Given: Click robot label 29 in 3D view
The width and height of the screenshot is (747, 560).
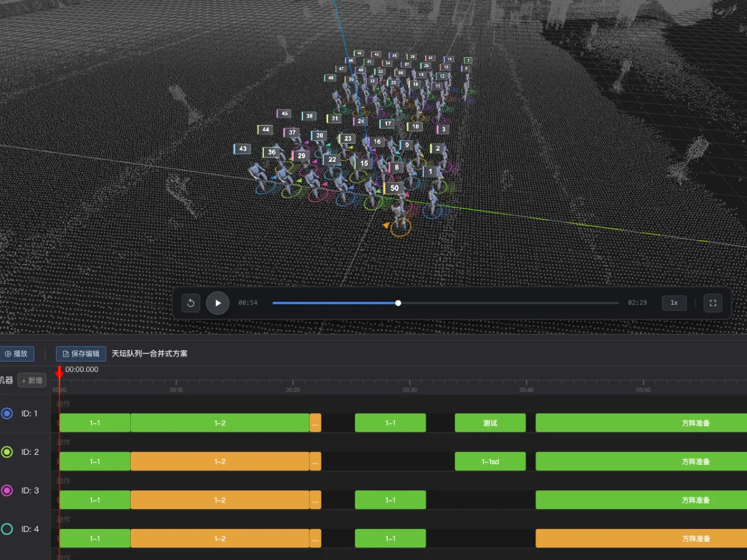Looking at the screenshot, I should point(301,156).
